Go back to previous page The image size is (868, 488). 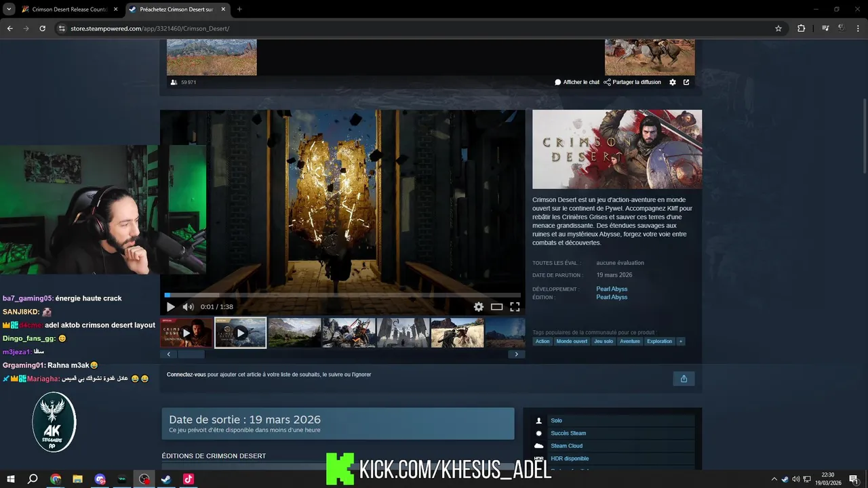click(9, 28)
